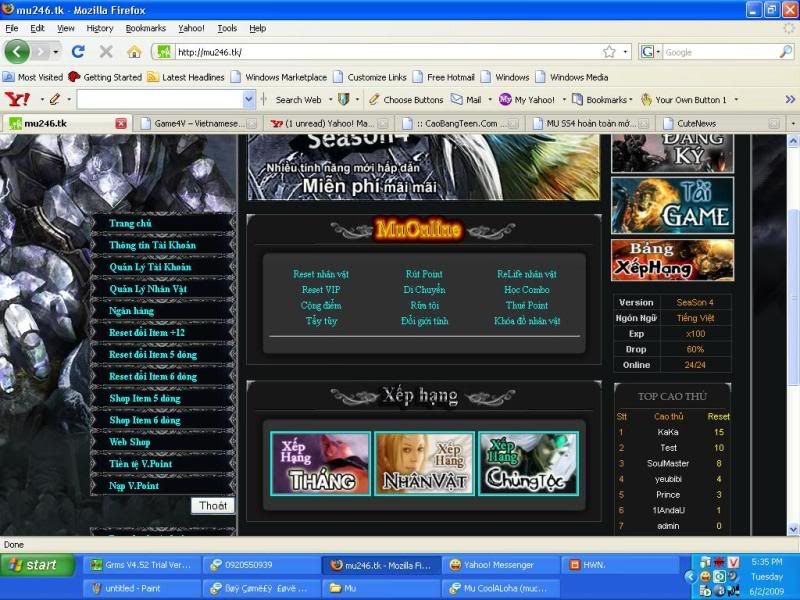The height and width of the screenshot is (600, 800).
Task: Open Xếp Hạng Nhân Vật ranking image
Action: (x=424, y=463)
